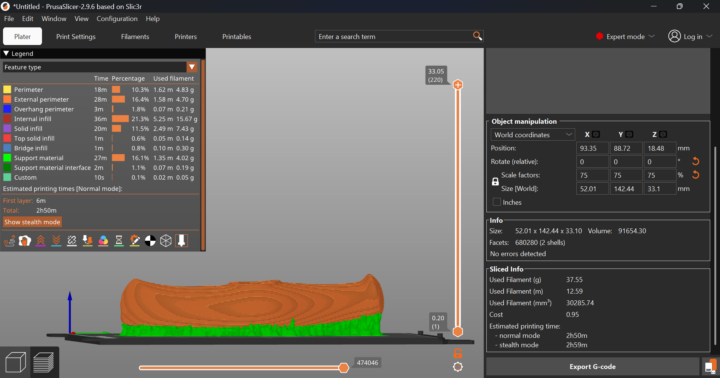Toggle the scale factors lock
The height and width of the screenshot is (378, 720).
495,182
